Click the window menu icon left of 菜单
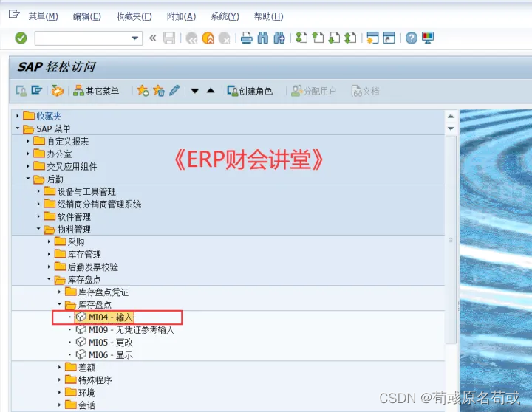The image size is (532, 412). point(14,15)
